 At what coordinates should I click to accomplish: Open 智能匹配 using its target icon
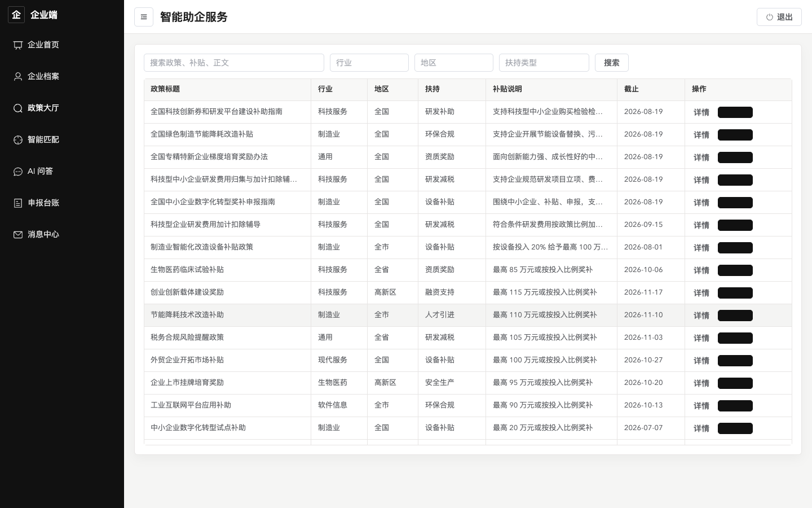(x=18, y=140)
